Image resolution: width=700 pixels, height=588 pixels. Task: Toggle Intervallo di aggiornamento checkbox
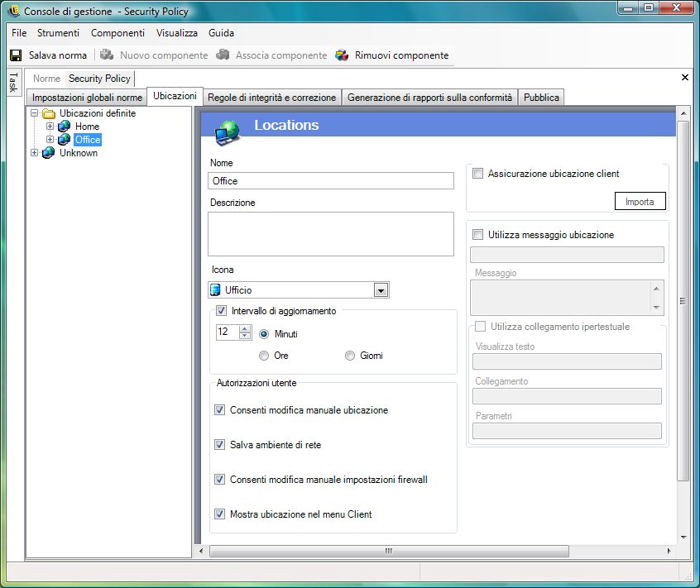pos(221,310)
